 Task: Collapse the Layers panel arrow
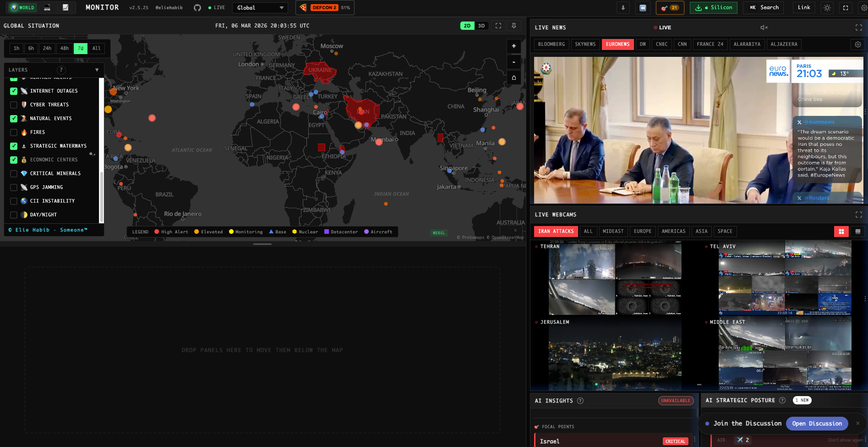point(97,70)
